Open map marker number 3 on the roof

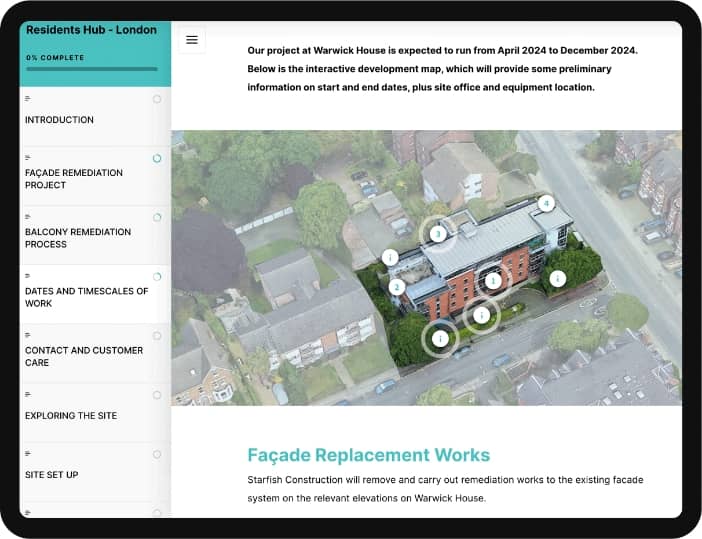(x=437, y=235)
